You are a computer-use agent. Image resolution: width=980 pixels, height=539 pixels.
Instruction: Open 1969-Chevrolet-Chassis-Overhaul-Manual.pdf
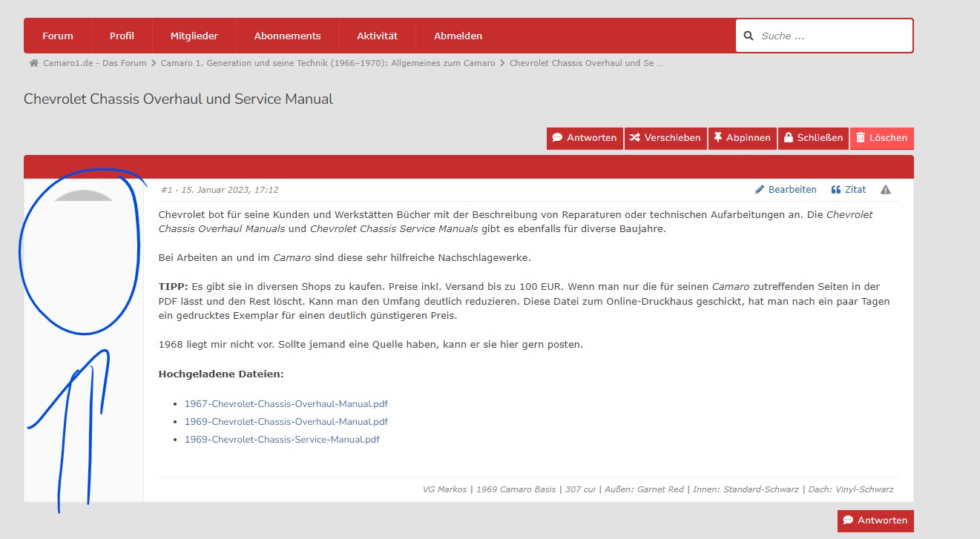(x=286, y=422)
